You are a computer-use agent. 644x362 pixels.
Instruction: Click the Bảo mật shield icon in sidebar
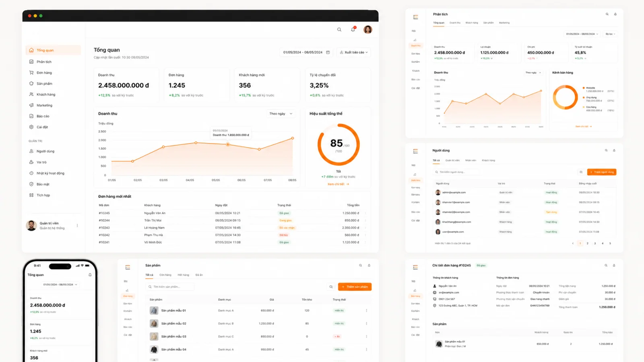[x=31, y=184]
